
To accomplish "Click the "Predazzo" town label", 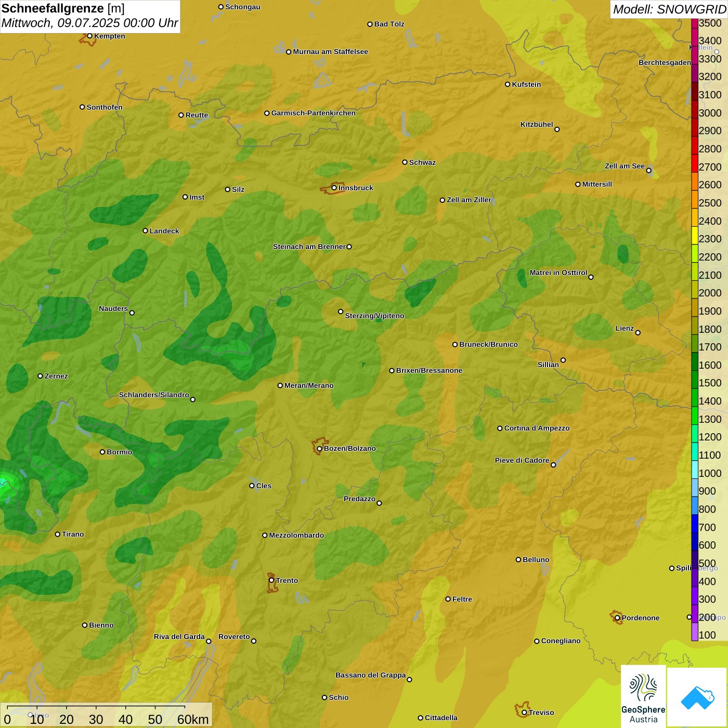I will coord(359,499).
